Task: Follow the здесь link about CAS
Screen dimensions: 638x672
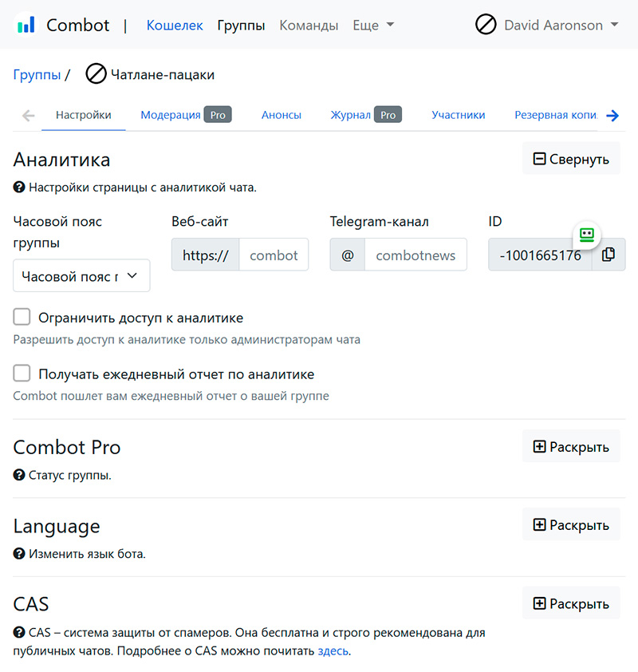Action: pyautogui.click(x=333, y=651)
